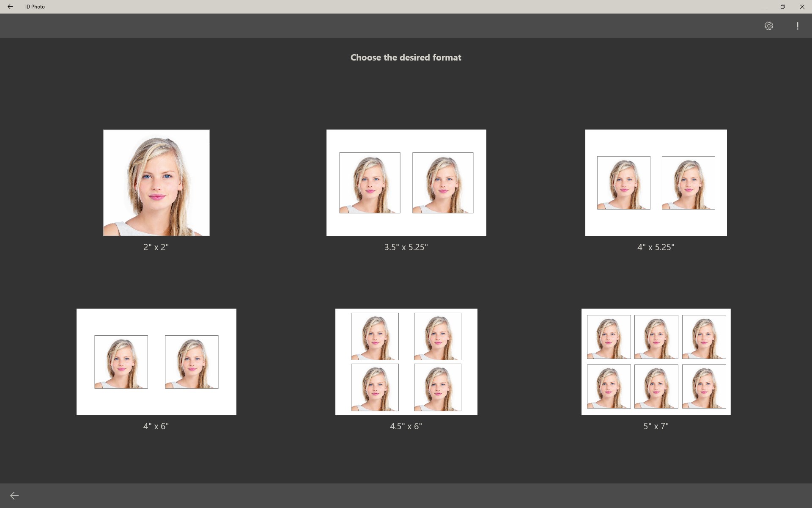Go back using bottom bar arrow
The width and height of the screenshot is (812, 508).
coord(14,496)
